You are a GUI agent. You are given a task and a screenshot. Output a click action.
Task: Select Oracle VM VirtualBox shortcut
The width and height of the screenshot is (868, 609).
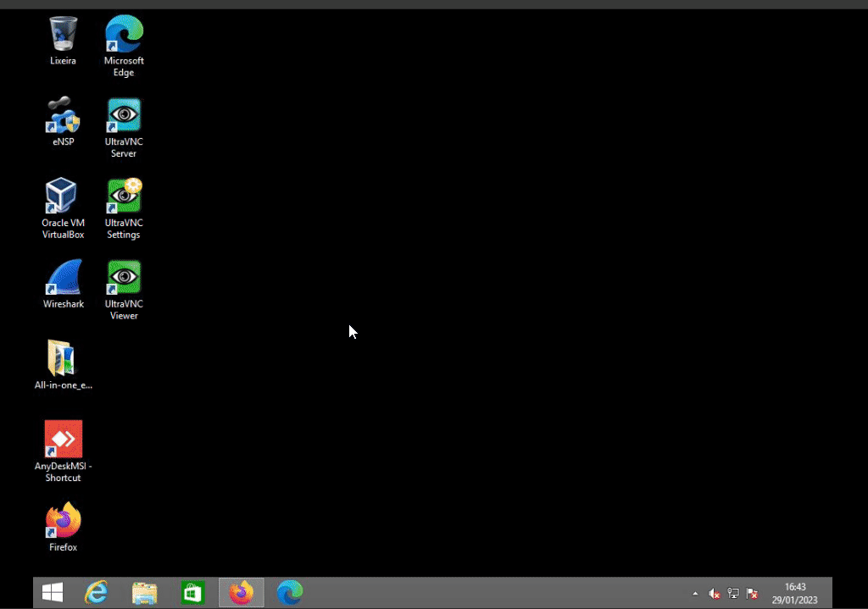click(63, 208)
